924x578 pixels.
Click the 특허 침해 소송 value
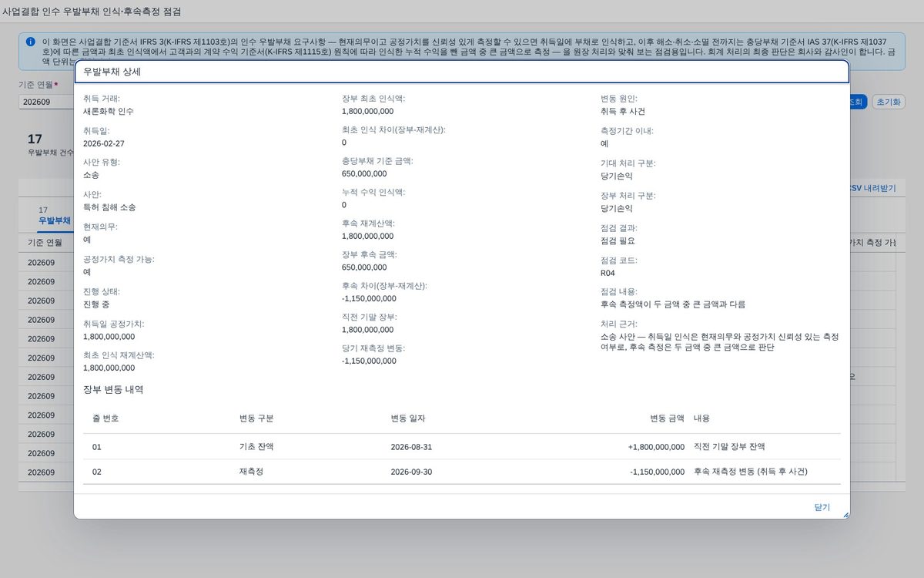click(x=109, y=207)
